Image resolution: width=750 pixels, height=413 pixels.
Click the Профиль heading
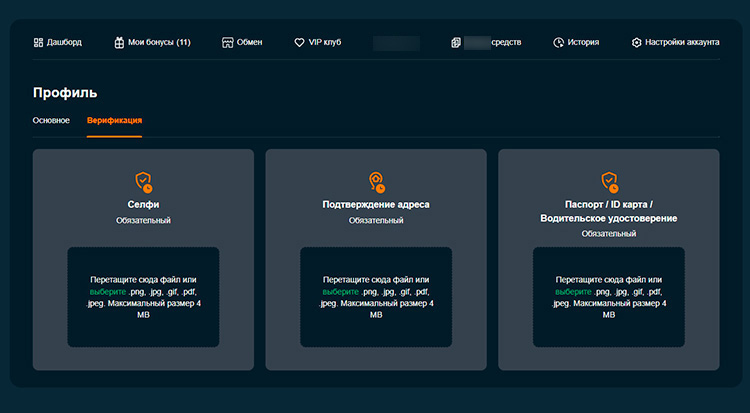coord(65,93)
